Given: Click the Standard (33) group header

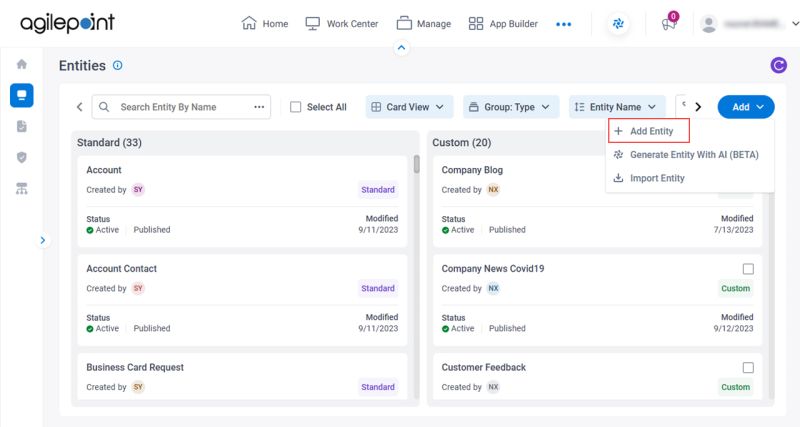Looking at the screenshot, I should pos(109,143).
